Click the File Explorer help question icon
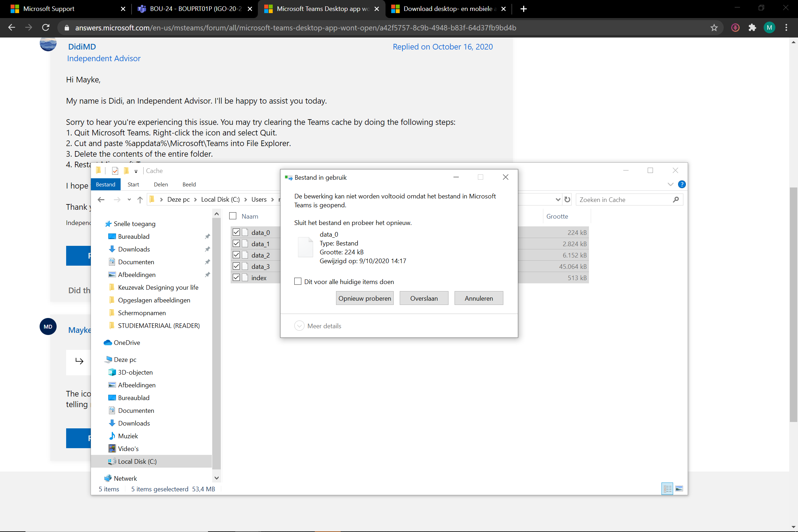 pyautogui.click(x=682, y=184)
